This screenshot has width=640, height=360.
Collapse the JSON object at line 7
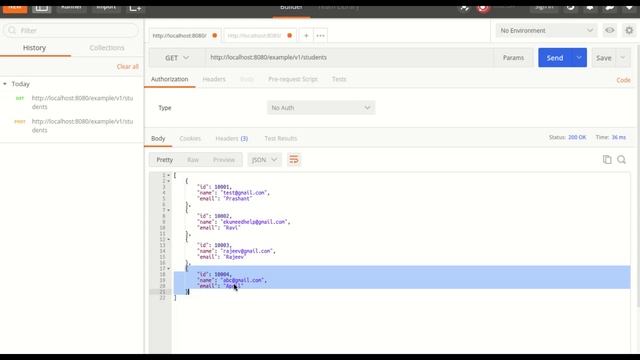point(169,210)
